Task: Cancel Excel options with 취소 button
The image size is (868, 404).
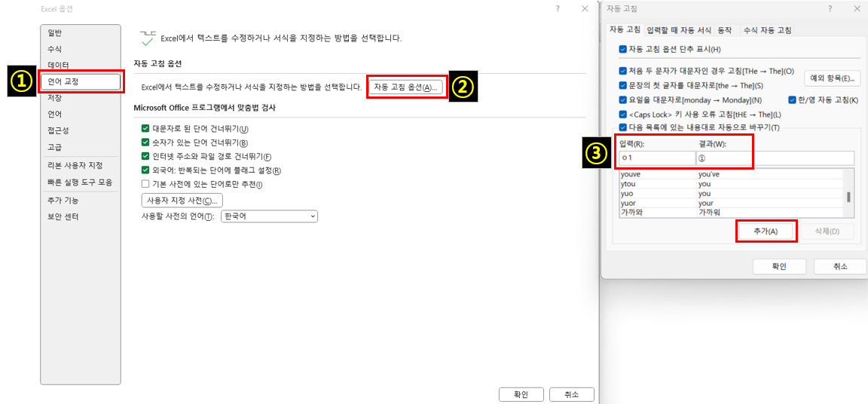Action: [572, 395]
